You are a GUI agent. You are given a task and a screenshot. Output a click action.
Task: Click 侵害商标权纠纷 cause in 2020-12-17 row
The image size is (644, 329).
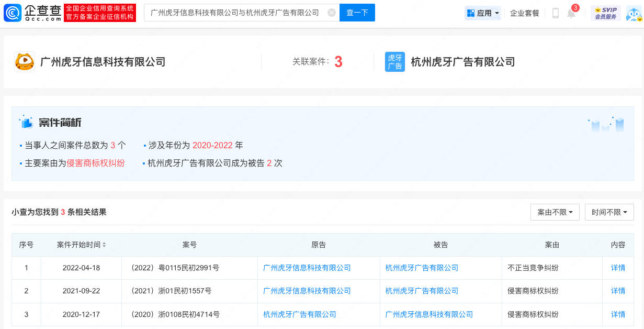pos(533,314)
